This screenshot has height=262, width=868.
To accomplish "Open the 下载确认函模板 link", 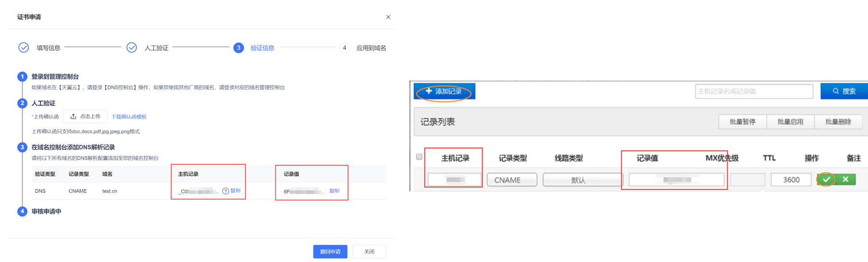I will [x=129, y=117].
